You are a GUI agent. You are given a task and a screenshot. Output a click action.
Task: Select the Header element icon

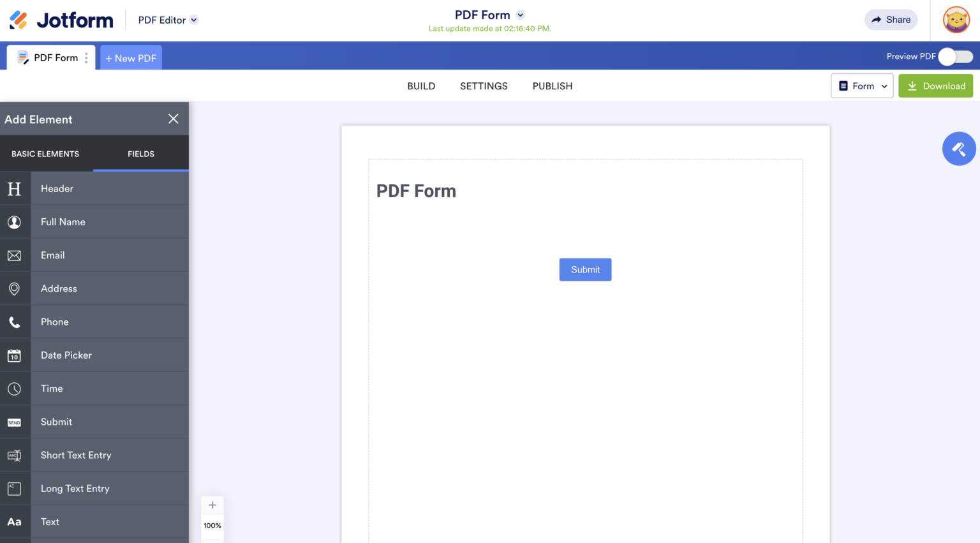pos(15,188)
